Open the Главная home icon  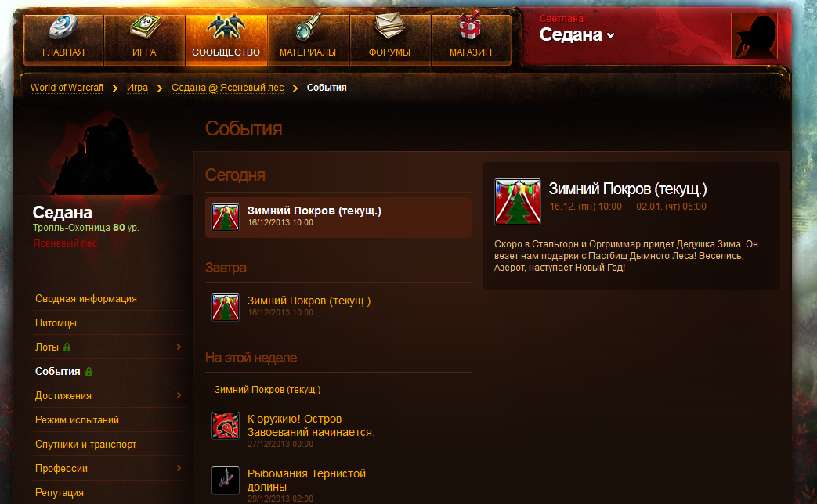[x=63, y=27]
